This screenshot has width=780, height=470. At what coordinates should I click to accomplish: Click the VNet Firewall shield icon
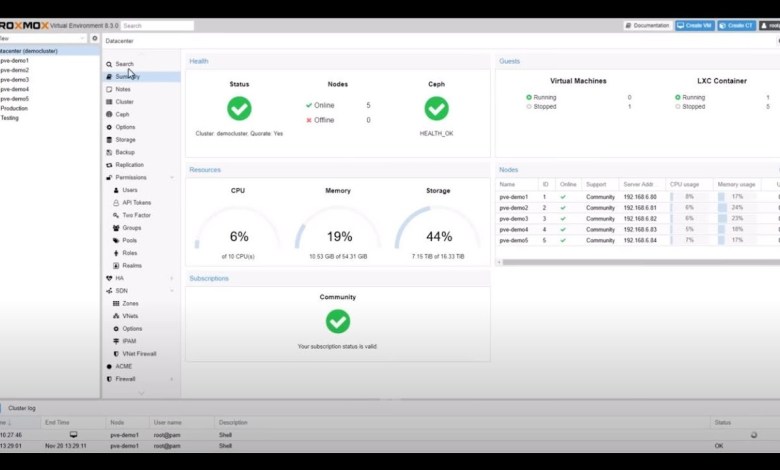tap(116, 354)
